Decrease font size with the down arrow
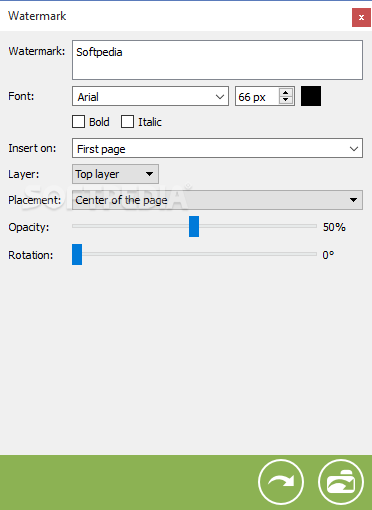Image resolution: width=372 pixels, height=510 pixels. (285, 100)
